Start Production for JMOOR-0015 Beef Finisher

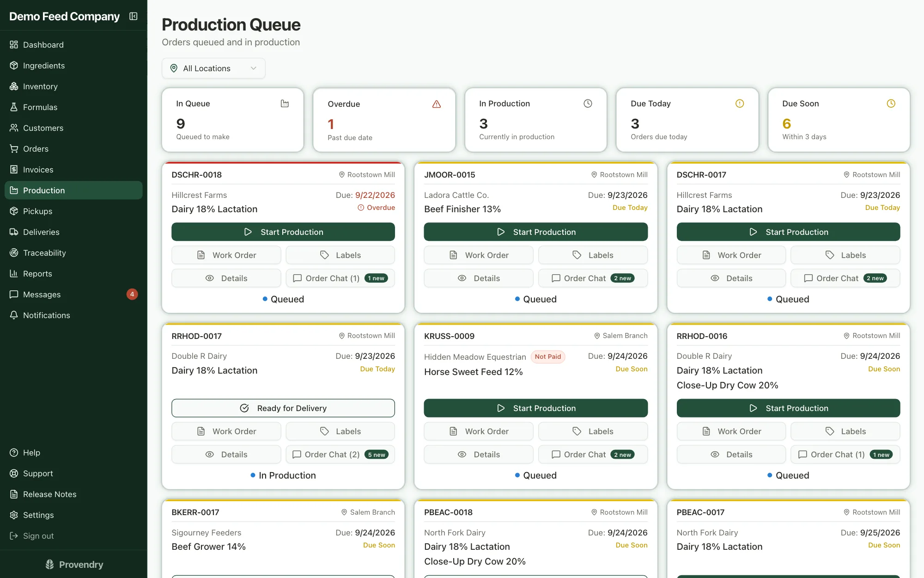[x=536, y=232]
